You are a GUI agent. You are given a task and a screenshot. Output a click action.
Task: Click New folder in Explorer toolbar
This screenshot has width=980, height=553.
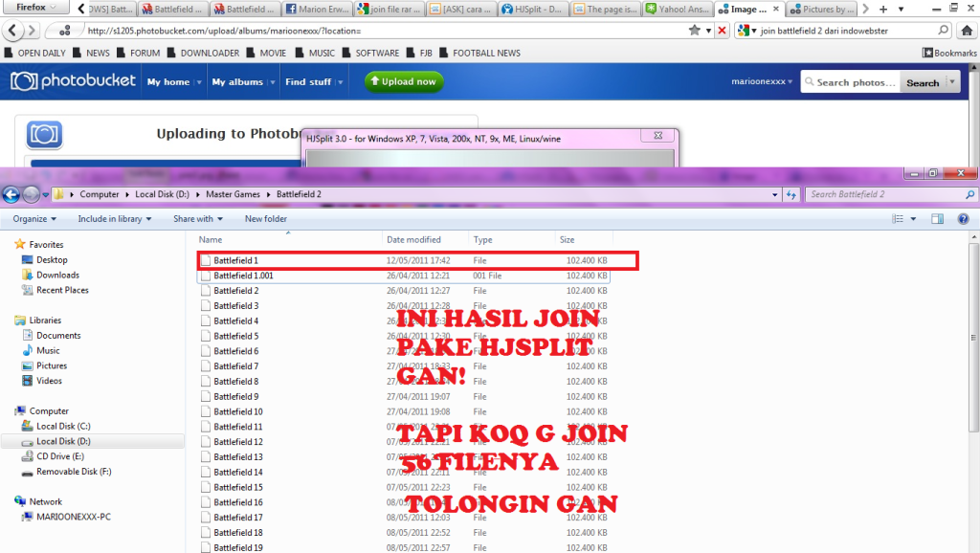[266, 219]
